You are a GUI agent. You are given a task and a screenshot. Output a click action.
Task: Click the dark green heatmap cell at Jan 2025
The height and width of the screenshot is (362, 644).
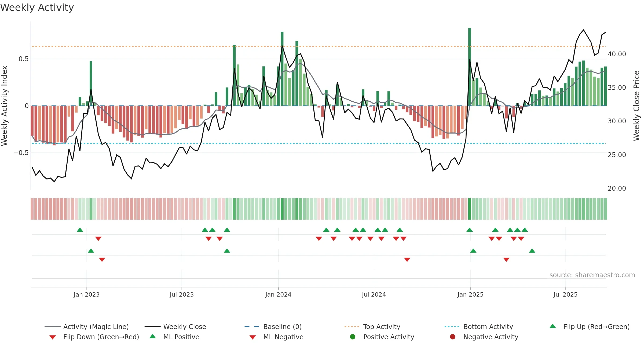click(x=470, y=209)
